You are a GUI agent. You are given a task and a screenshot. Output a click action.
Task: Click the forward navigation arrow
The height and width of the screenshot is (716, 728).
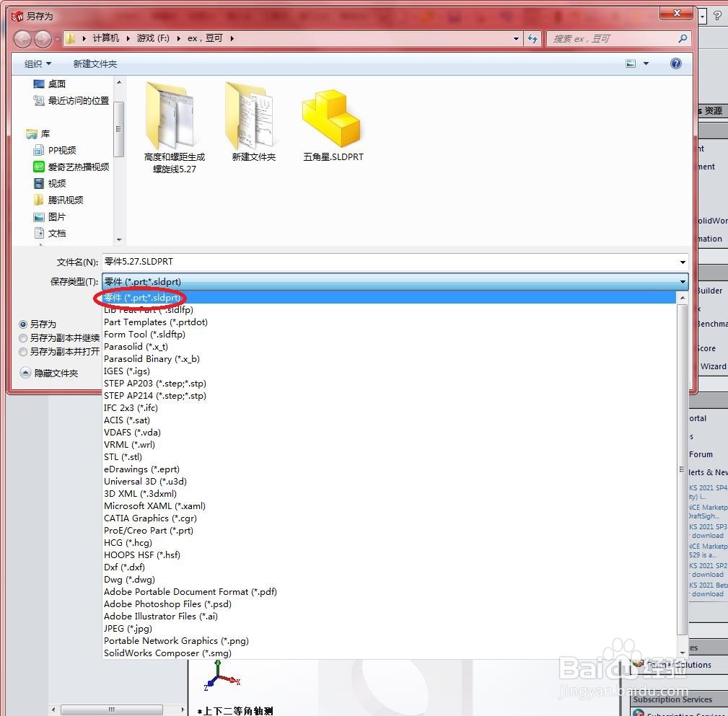coord(43,39)
